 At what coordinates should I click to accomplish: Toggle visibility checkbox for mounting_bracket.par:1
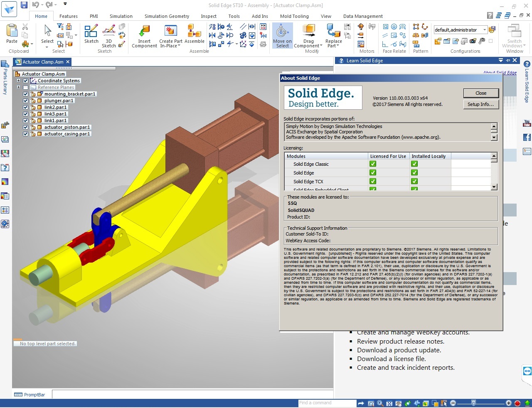click(x=26, y=94)
